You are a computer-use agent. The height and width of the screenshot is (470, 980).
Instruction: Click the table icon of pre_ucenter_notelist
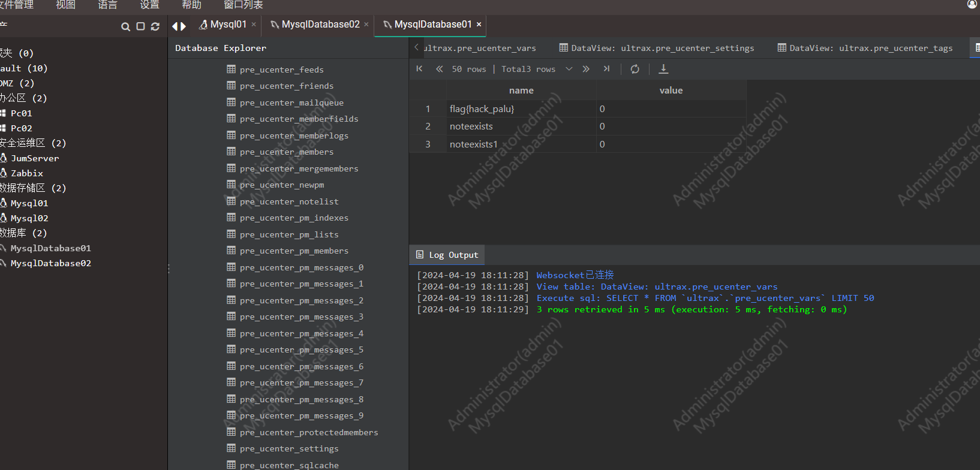click(x=231, y=201)
